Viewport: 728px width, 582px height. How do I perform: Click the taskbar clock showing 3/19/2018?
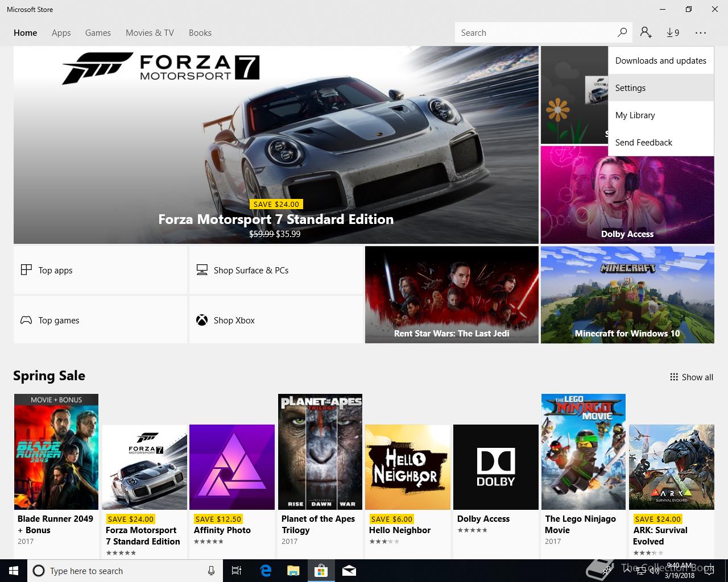click(680, 571)
